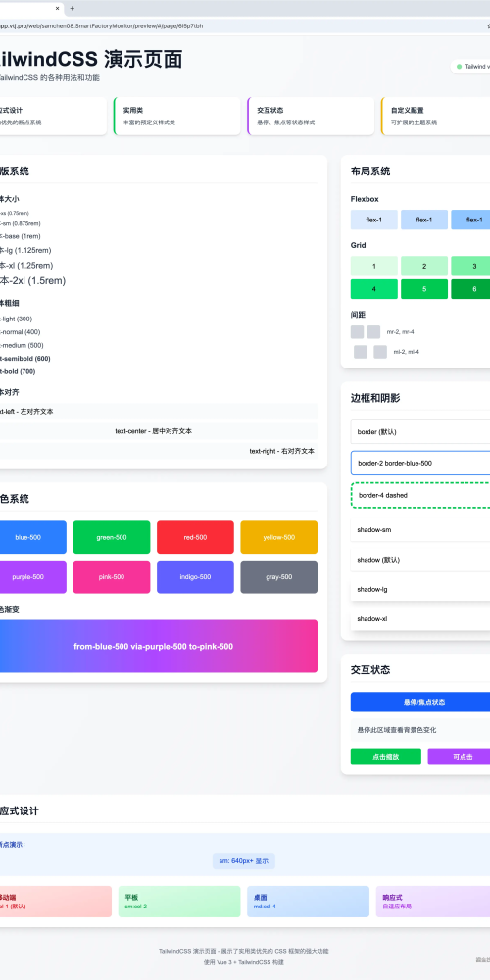This screenshot has height=980, width=490.
Task: Click the 悬停此区域查看背景色变化 area
Action: click(x=420, y=730)
